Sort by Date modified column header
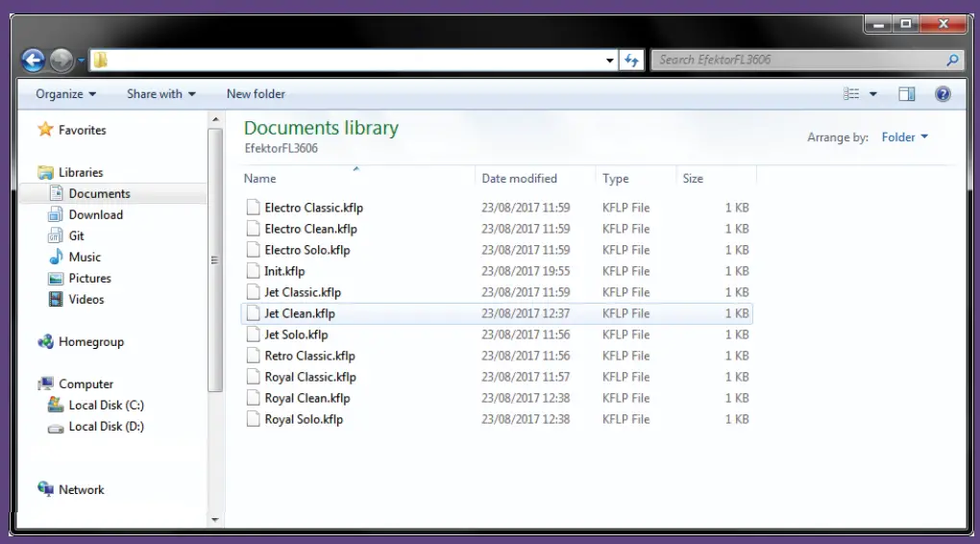 pos(519,178)
